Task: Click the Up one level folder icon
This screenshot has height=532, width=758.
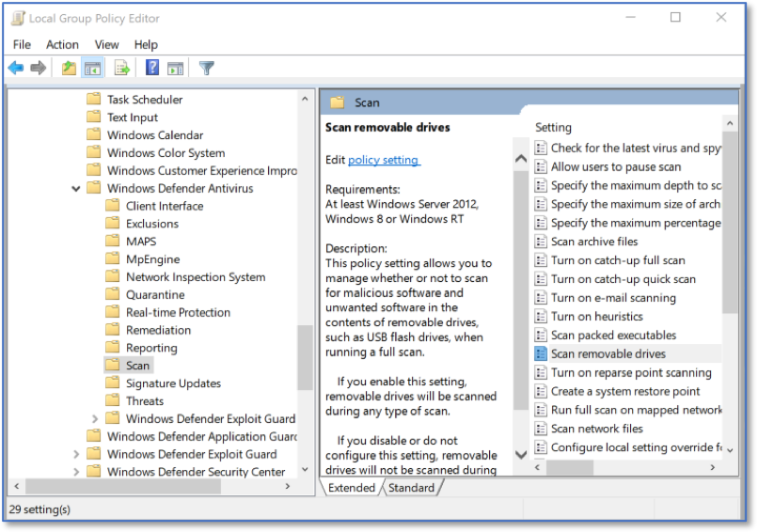Action: tap(70, 68)
